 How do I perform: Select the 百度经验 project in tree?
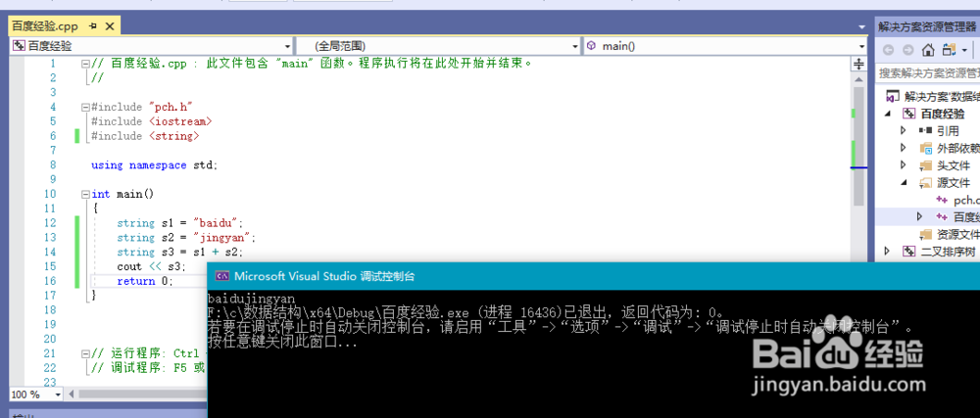coord(943,114)
